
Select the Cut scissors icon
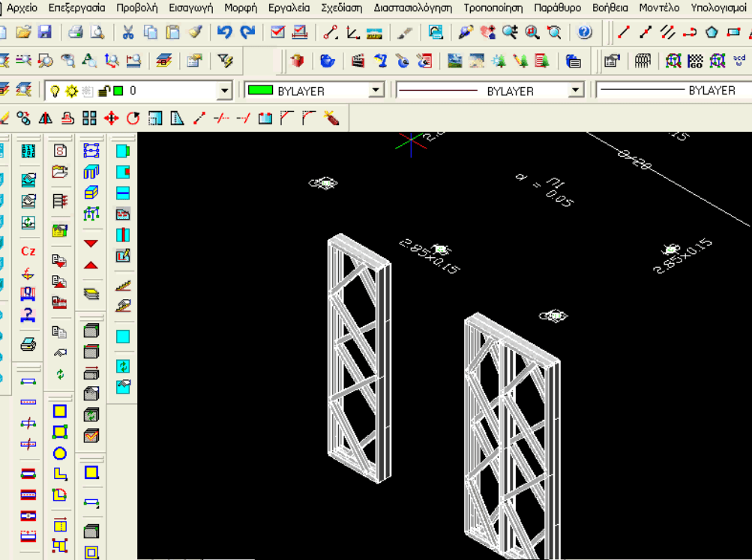pos(127,32)
